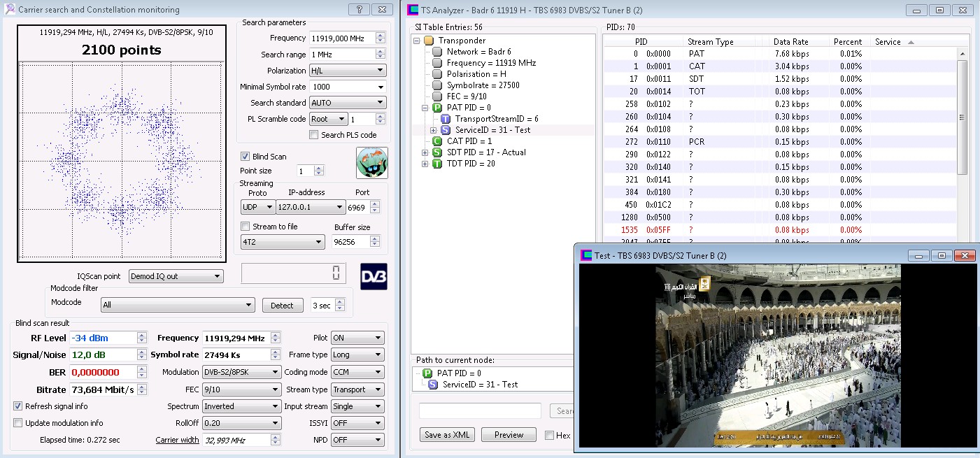This screenshot has width=980, height=458.
Task: Toggle Update modulation info checkbox
Action: pos(18,423)
